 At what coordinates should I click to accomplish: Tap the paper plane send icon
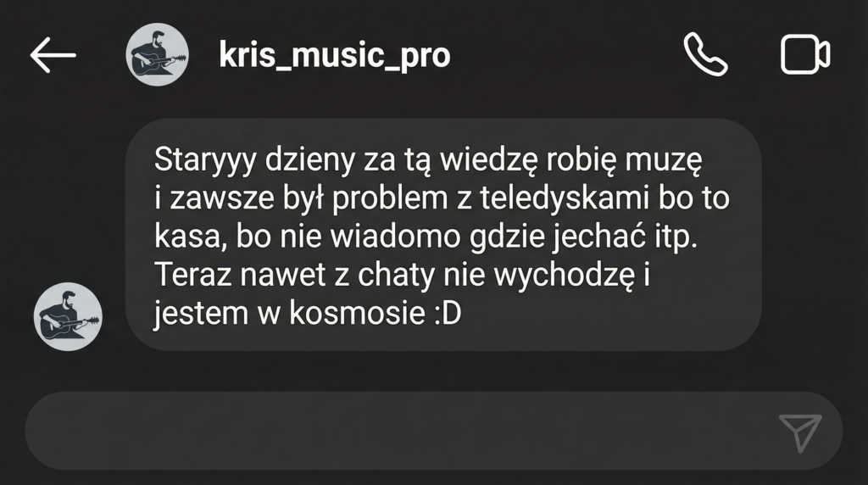800,432
